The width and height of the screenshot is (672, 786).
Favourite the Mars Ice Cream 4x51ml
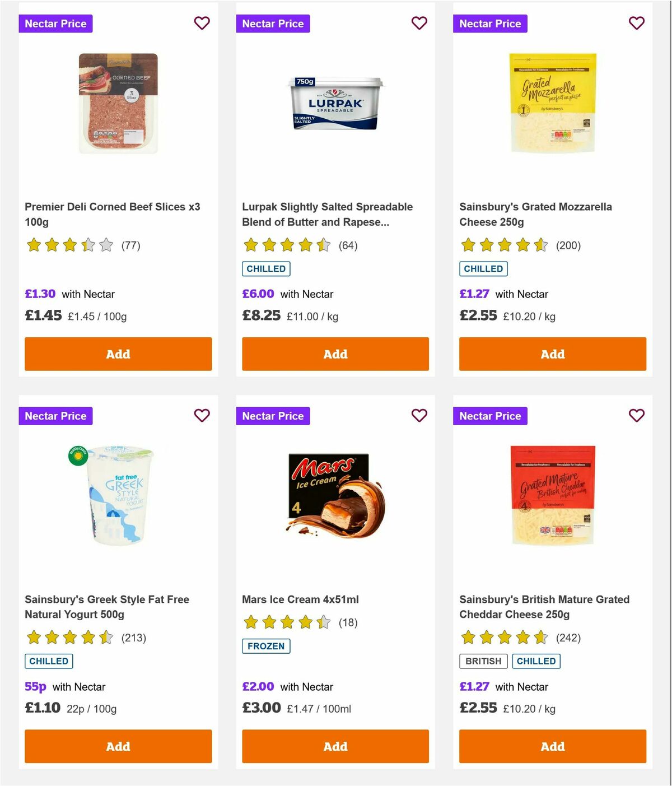419,416
